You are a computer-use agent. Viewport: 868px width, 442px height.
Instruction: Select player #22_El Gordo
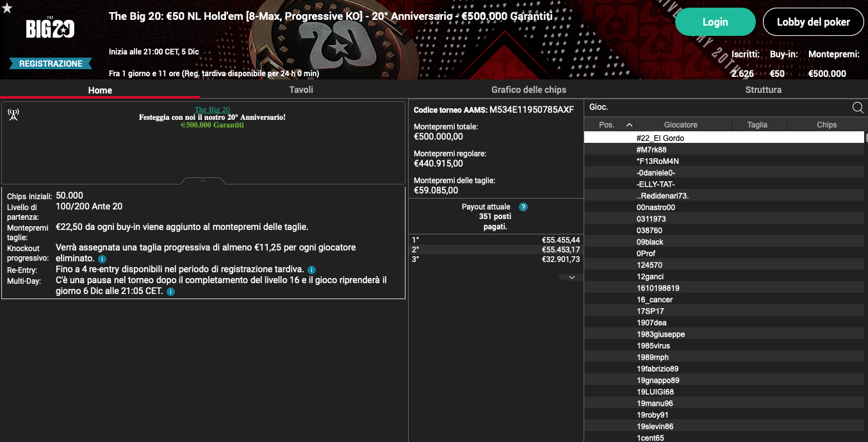coord(724,138)
